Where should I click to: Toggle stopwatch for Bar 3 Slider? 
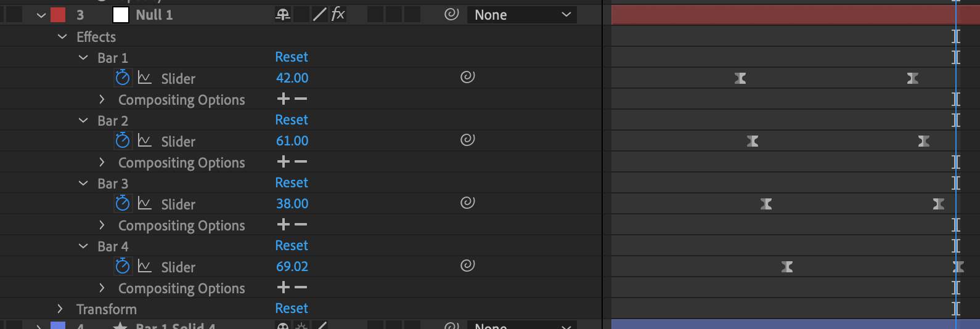click(x=123, y=203)
